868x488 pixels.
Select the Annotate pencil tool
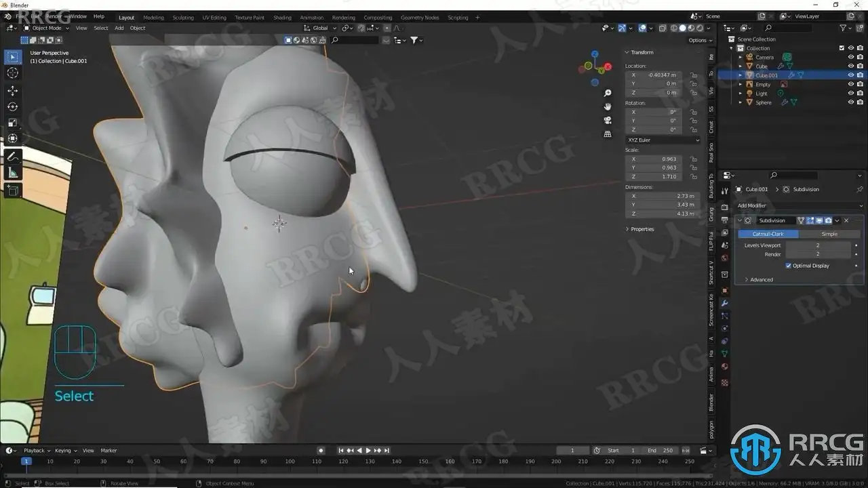coord(12,156)
